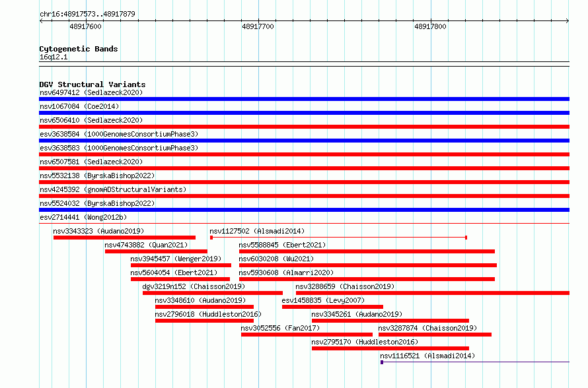Click the red bar under nsv6507581
588x388 pixels.
coord(304,168)
